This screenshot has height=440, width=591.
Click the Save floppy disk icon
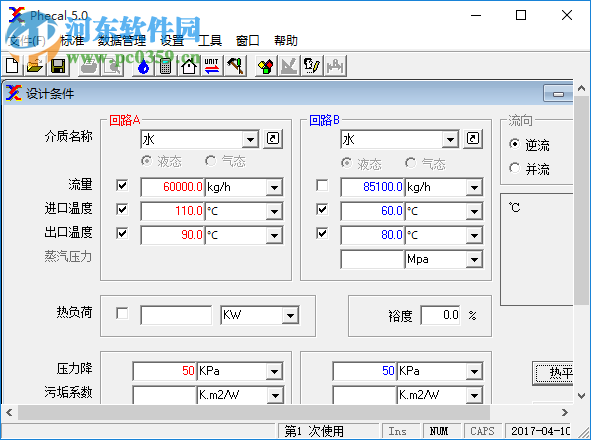tap(58, 66)
